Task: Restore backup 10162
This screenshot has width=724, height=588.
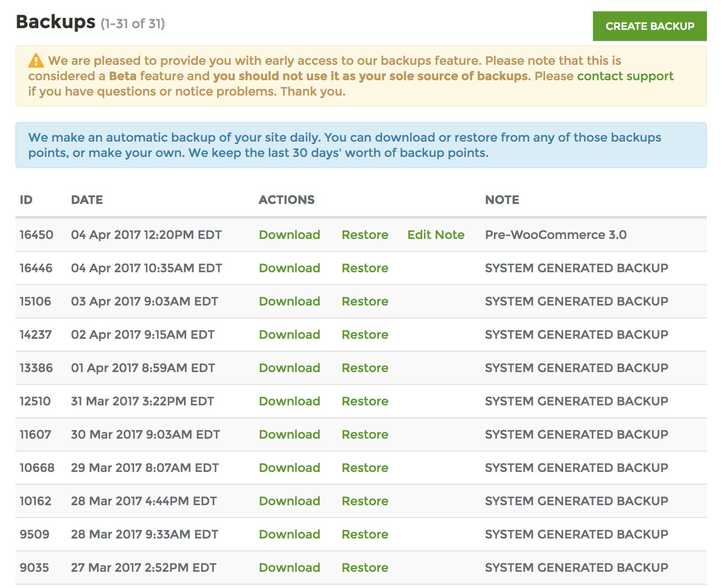Action: point(365,501)
